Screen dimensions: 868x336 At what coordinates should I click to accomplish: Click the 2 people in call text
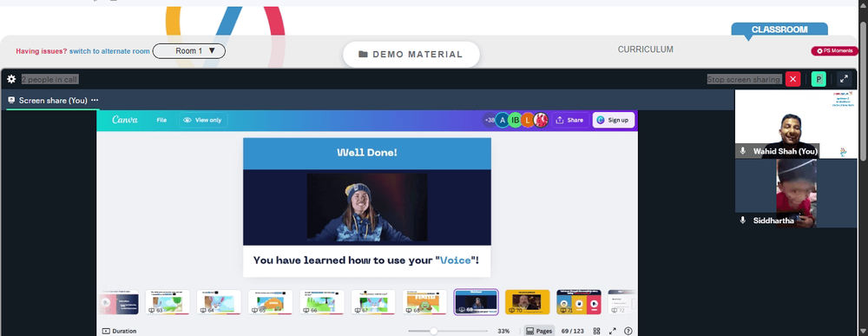point(49,79)
